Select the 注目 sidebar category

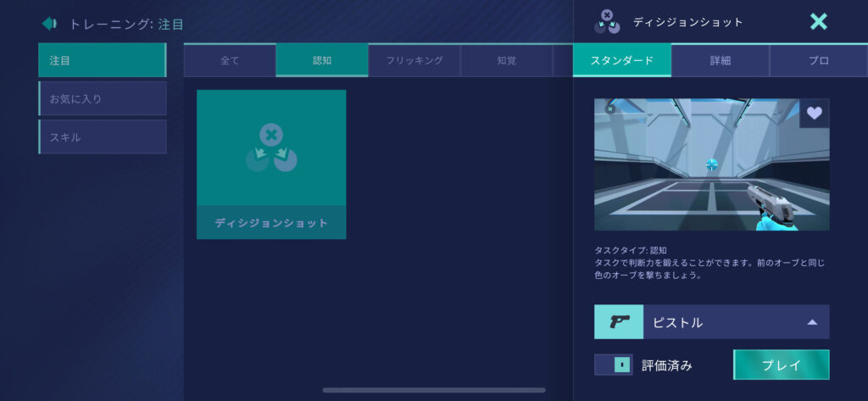(x=103, y=60)
